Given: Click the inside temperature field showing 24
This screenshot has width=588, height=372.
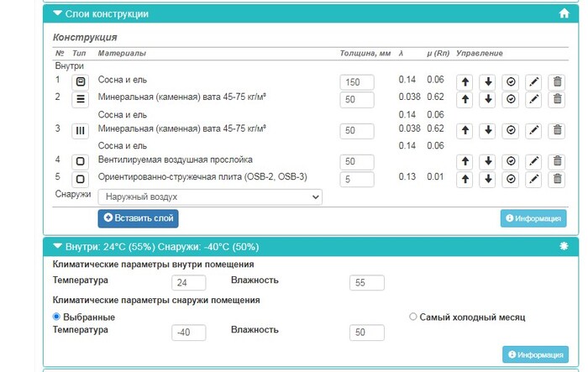Looking at the screenshot, I should [188, 283].
